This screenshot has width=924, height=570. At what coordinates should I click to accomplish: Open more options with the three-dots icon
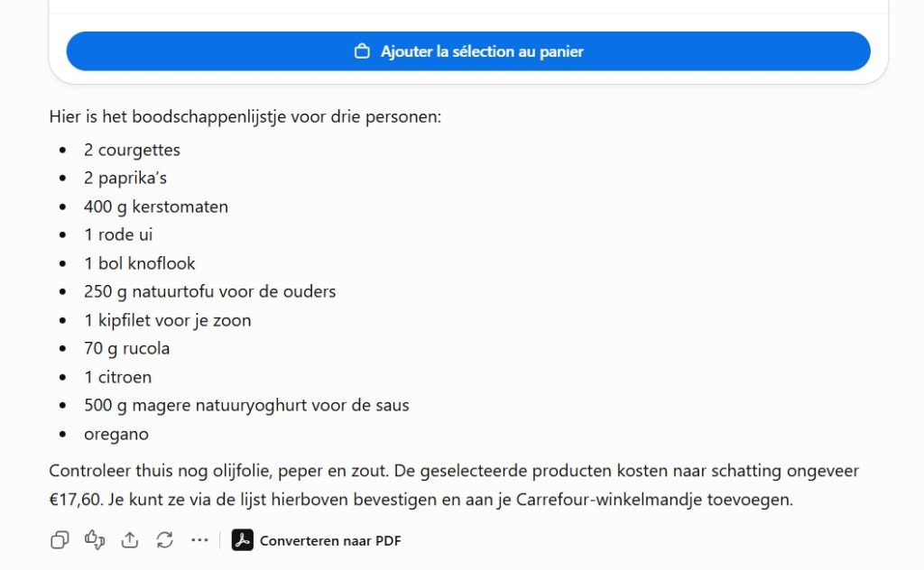coord(199,540)
